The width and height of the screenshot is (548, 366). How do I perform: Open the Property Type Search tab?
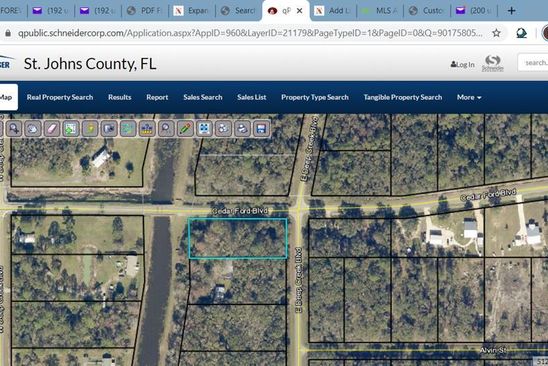[x=315, y=97]
